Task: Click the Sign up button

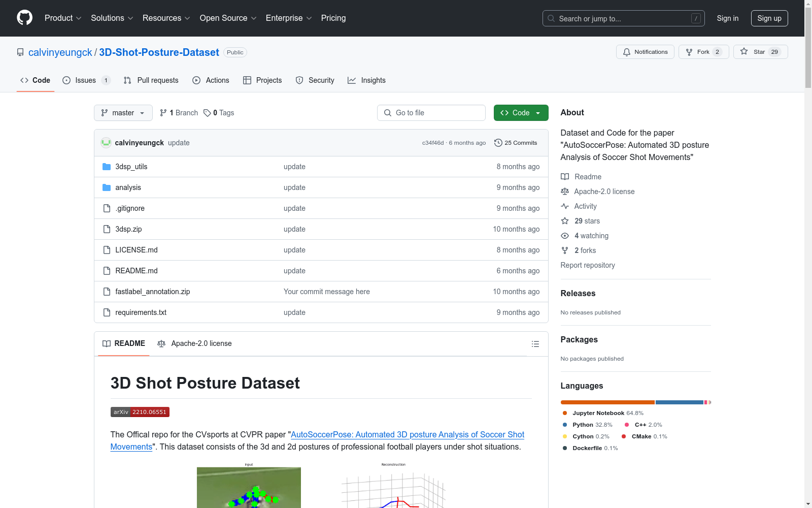Action: tap(769, 18)
